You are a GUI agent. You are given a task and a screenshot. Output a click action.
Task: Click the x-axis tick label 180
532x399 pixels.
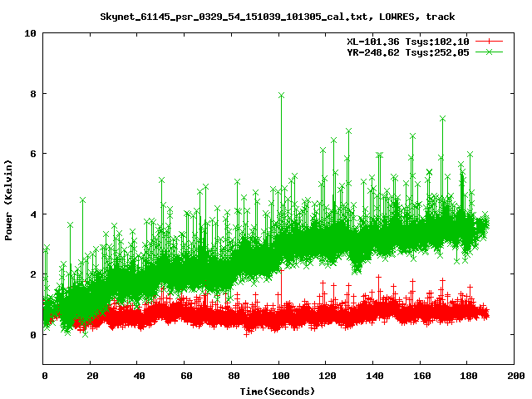pos(467,377)
